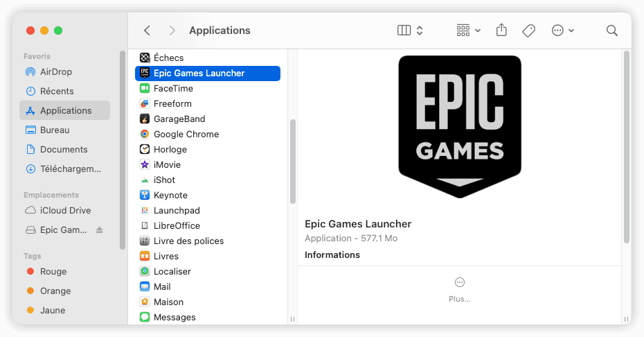Click the preview pane scrollbar
This screenshot has height=337, width=644.
pos(626,147)
